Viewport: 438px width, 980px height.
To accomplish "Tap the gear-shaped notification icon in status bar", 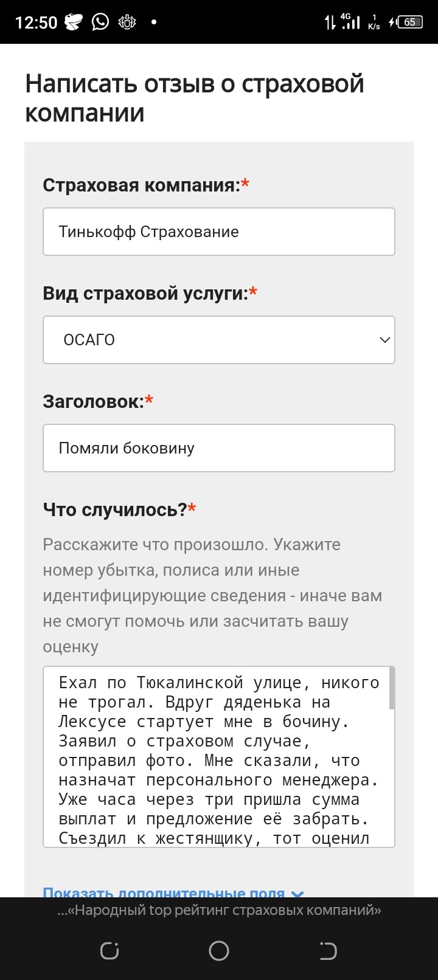I will tap(127, 22).
